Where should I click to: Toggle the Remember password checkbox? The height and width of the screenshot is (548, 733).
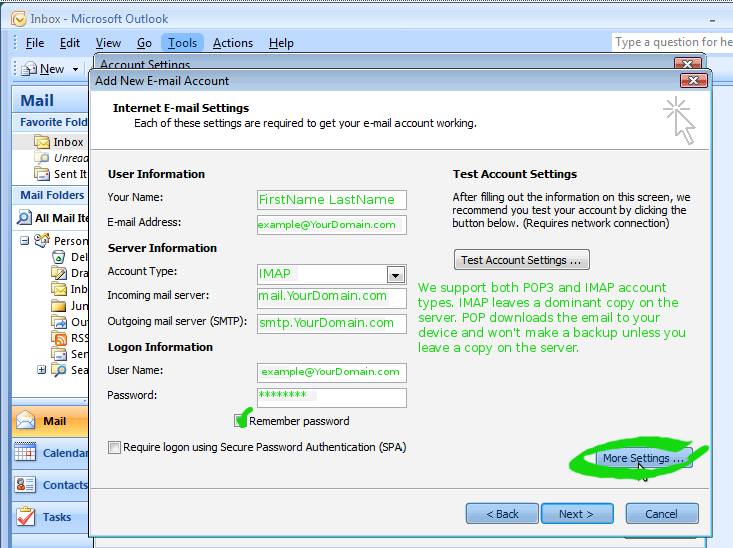pos(240,420)
